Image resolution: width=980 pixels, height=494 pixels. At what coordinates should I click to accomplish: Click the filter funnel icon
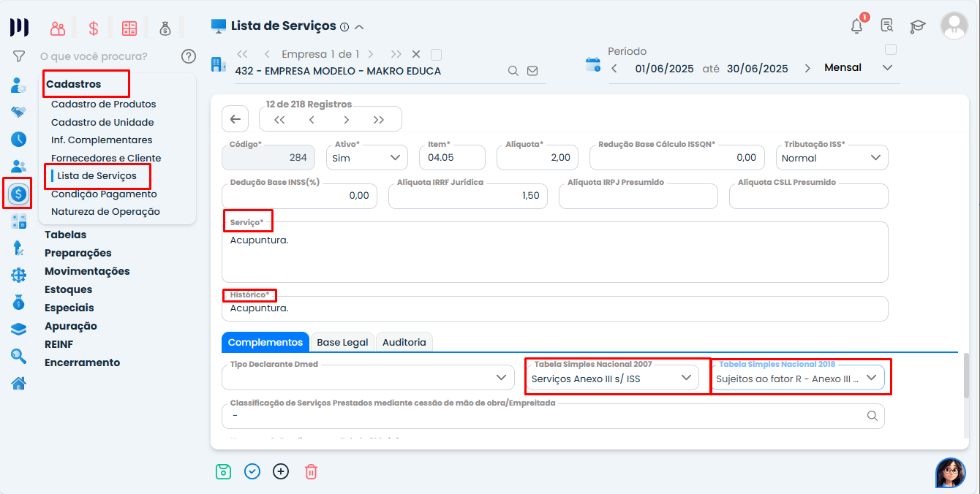click(19, 56)
